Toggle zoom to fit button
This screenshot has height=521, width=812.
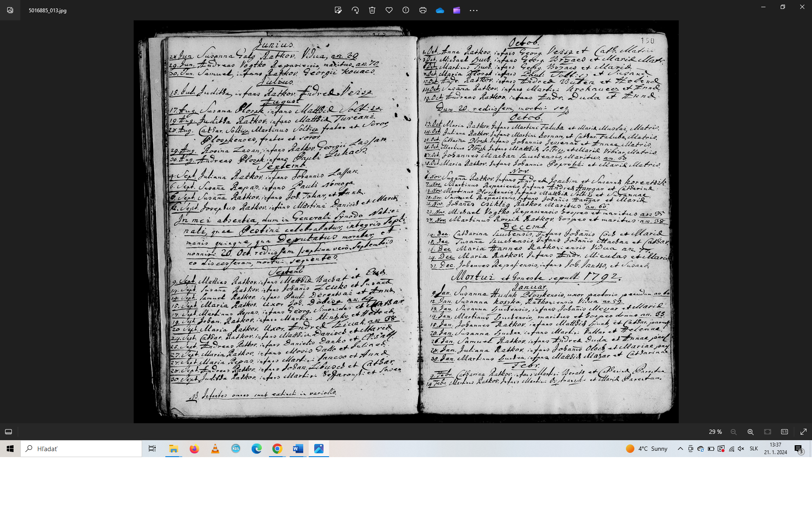point(768,432)
